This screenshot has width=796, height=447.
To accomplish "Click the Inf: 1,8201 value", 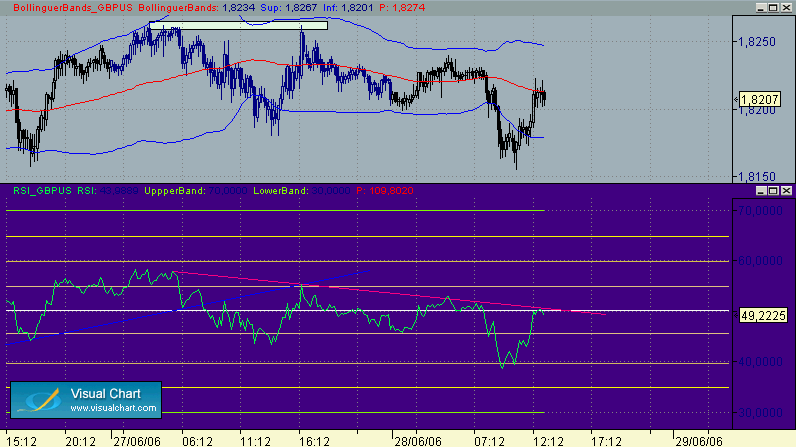I will coord(348,8).
